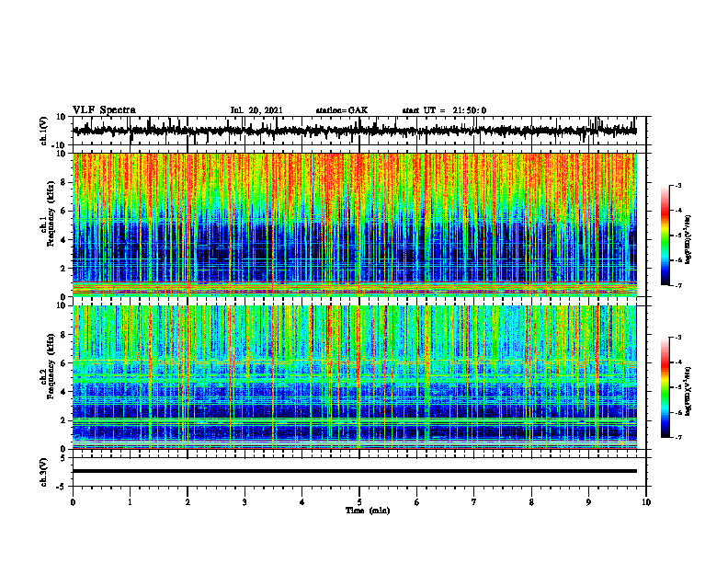Screen dimensions: 728x563
Task: Click the VLF Spectra title text
Action: tap(104, 110)
